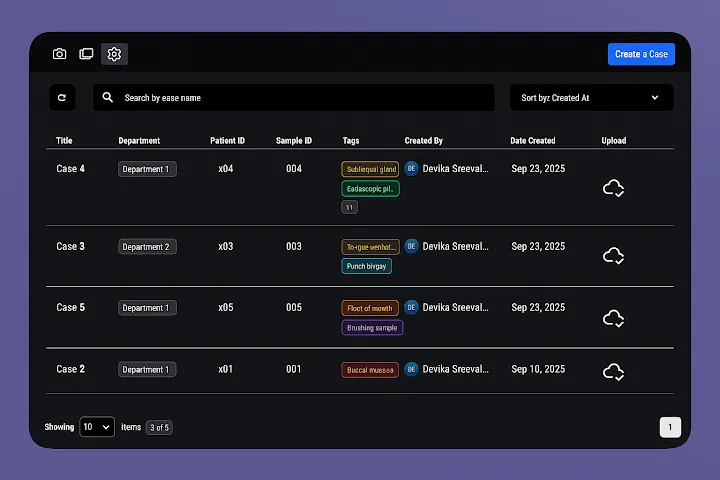
Task: Click Sep 10, 2025 date
Action: 538,369
